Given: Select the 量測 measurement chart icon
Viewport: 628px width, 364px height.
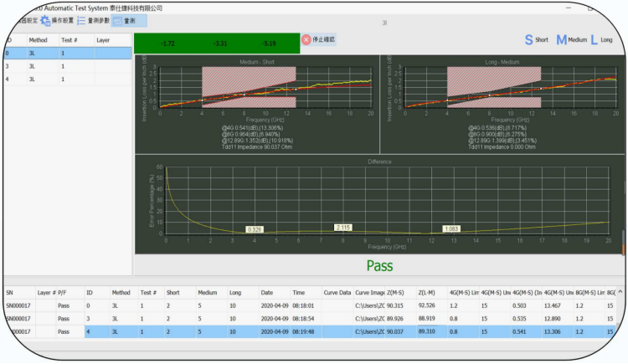Looking at the screenshot, I should (117, 21).
